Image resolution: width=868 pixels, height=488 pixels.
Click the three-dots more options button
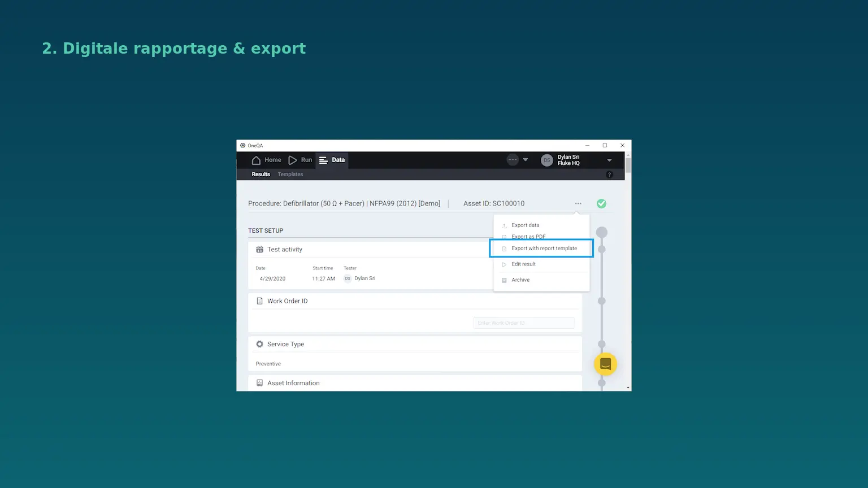point(578,203)
